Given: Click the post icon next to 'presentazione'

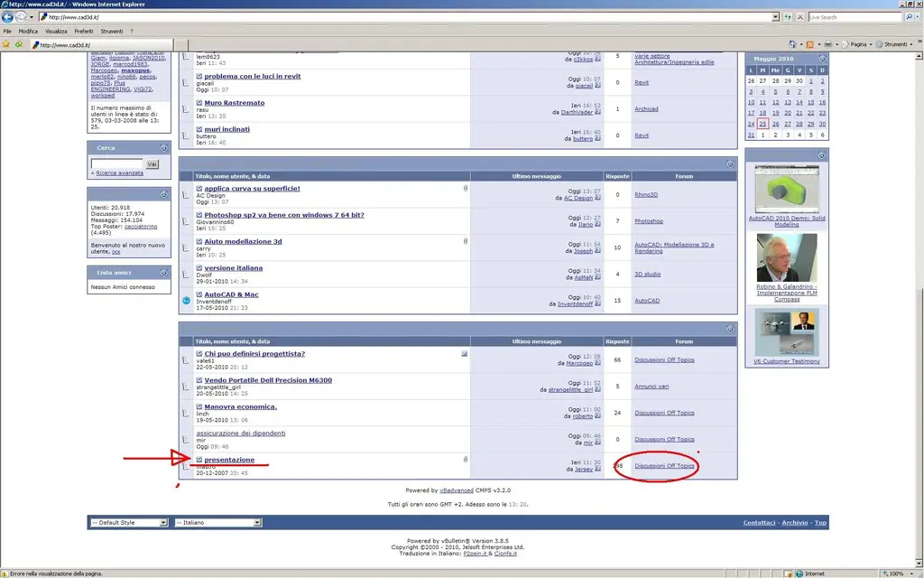Looking at the screenshot, I should 199,460.
